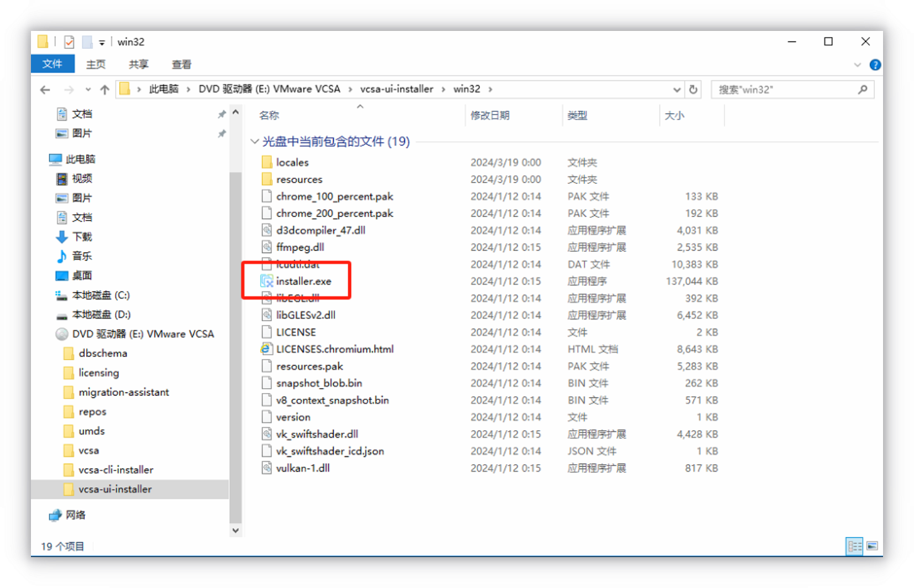
Task: Select vk_swiftshader.dll file icon
Action: (x=267, y=434)
